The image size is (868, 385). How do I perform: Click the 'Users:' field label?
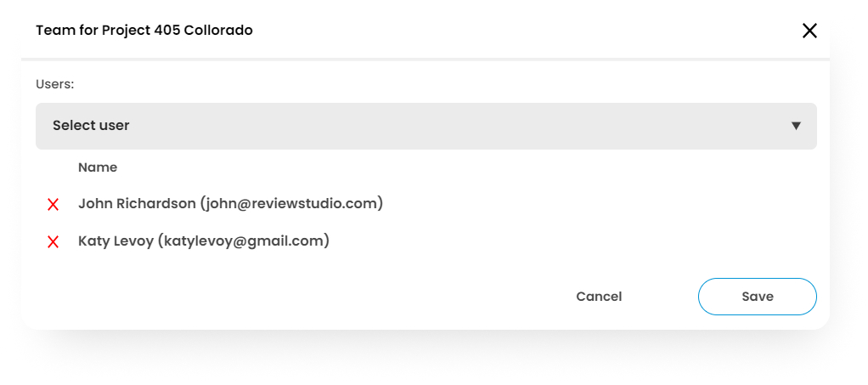tap(55, 84)
